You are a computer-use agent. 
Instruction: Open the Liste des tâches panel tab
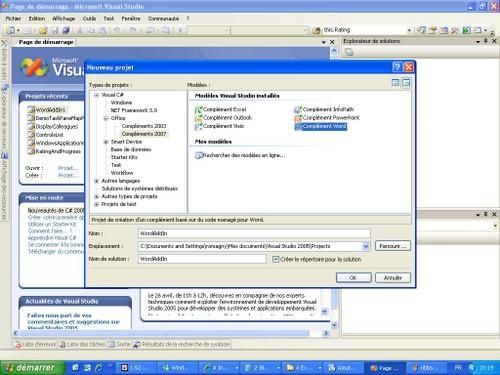(82, 344)
